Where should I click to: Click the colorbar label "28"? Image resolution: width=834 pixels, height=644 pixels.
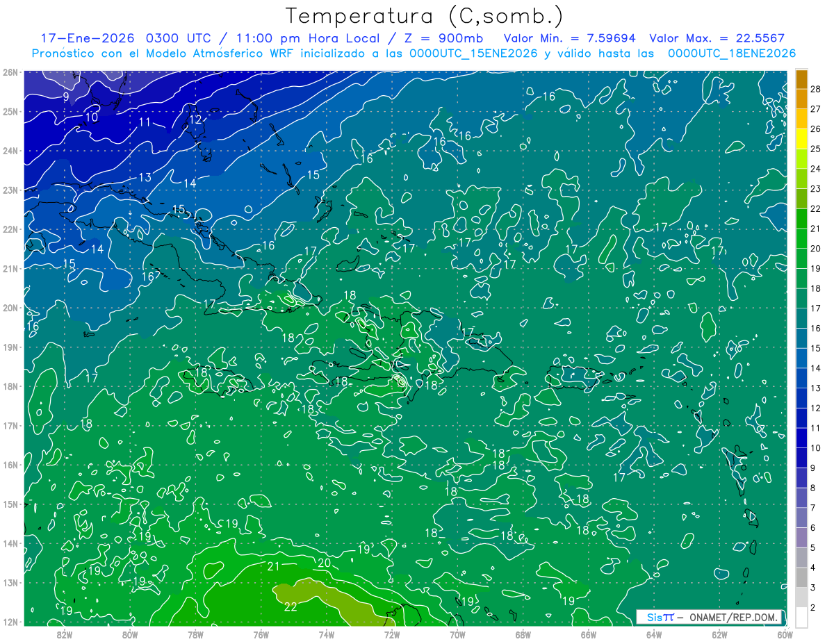[x=816, y=89]
